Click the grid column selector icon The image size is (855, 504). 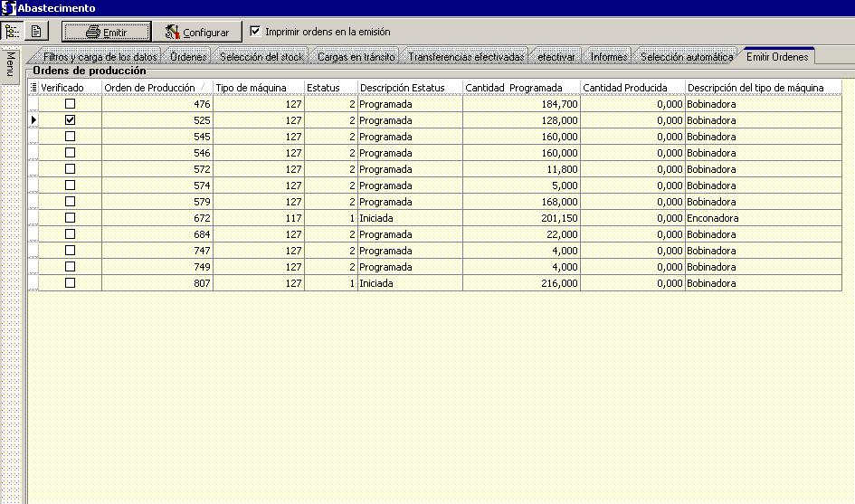[x=34, y=88]
